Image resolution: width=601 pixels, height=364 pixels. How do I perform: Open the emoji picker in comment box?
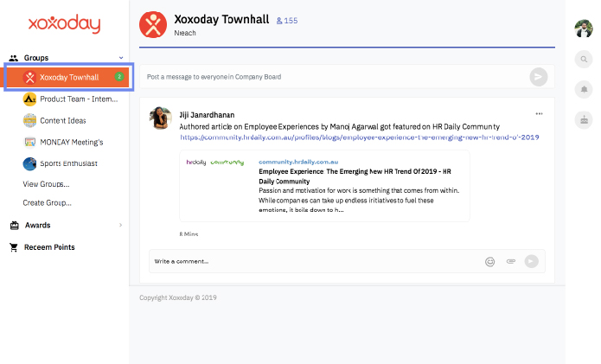(x=489, y=262)
